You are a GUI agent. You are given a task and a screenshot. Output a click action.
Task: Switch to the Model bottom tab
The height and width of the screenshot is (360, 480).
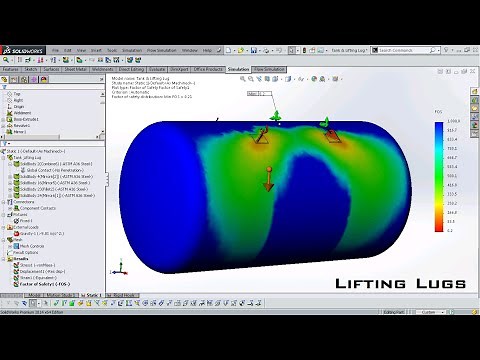click(x=34, y=295)
